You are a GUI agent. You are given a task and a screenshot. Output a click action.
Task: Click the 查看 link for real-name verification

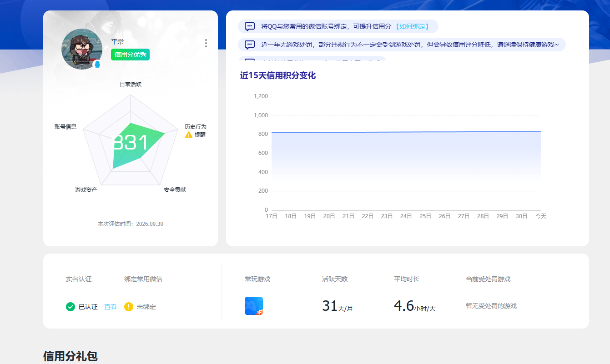tap(111, 307)
